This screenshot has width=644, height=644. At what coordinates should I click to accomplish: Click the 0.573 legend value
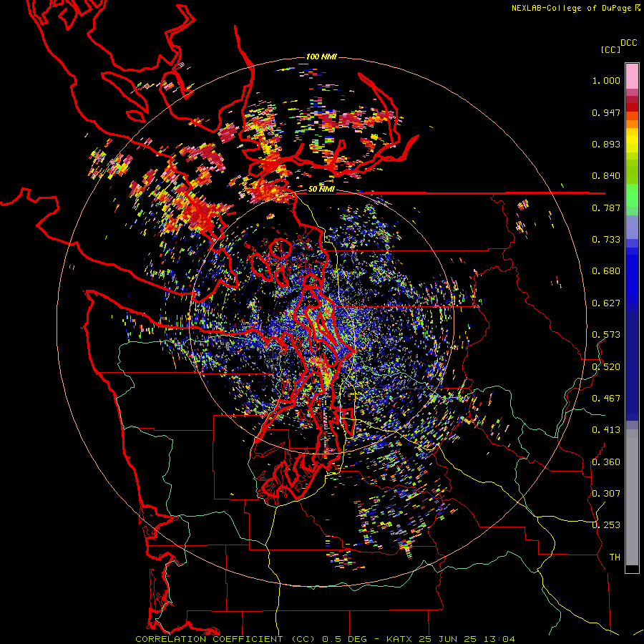pos(606,335)
